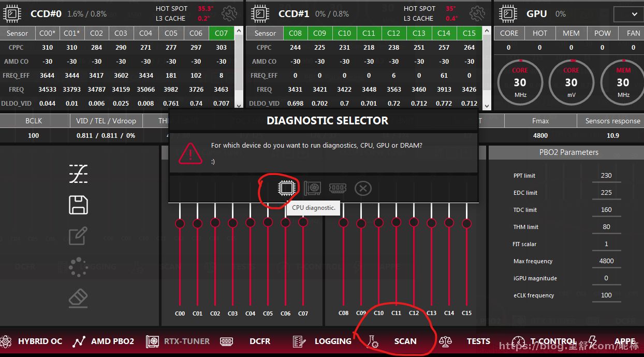The width and height of the screenshot is (644, 357).
Task: Select the C04 column header
Action: click(146, 33)
